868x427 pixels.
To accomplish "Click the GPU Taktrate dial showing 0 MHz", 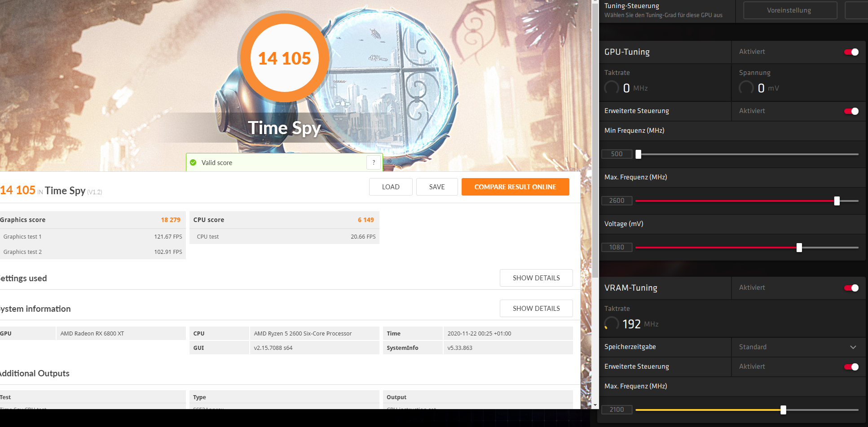I will point(612,87).
